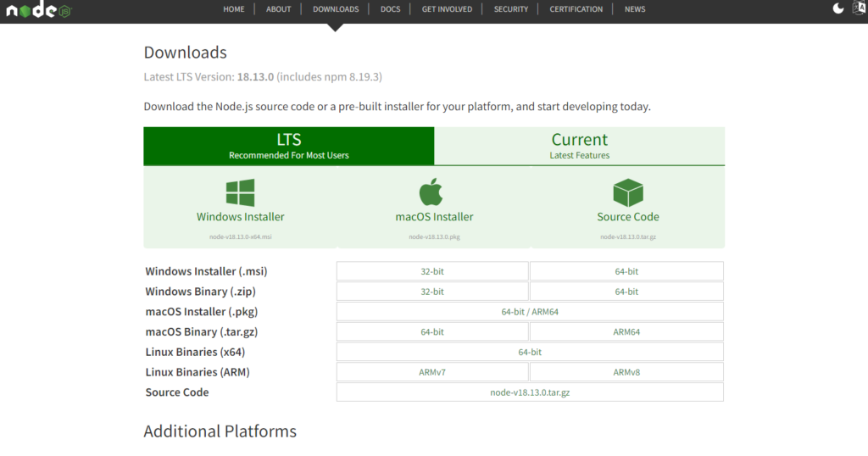Viewport: 868px width, 456px height.
Task: Download Windows Binary (.zip) 64-bit
Action: 626,292
